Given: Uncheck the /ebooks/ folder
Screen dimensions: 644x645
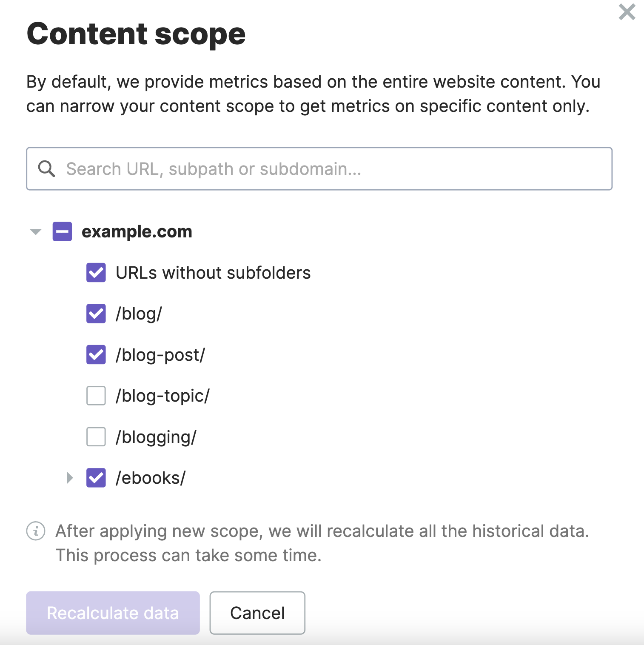Looking at the screenshot, I should pyautogui.click(x=96, y=478).
